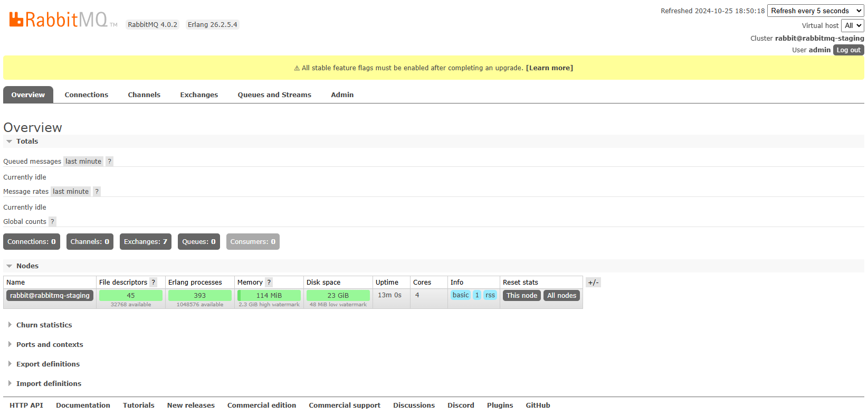Open the Queued messages help question mark

[x=109, y=162]
